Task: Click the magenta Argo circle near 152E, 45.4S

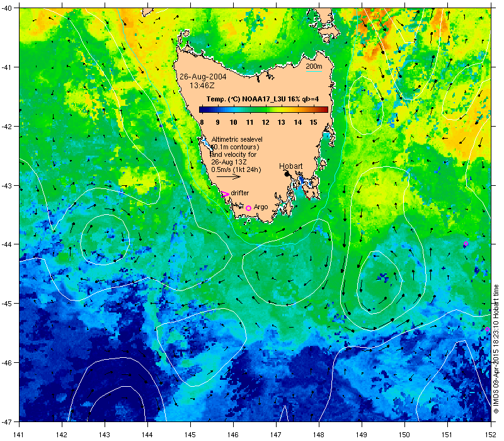Action: point(487,329)
